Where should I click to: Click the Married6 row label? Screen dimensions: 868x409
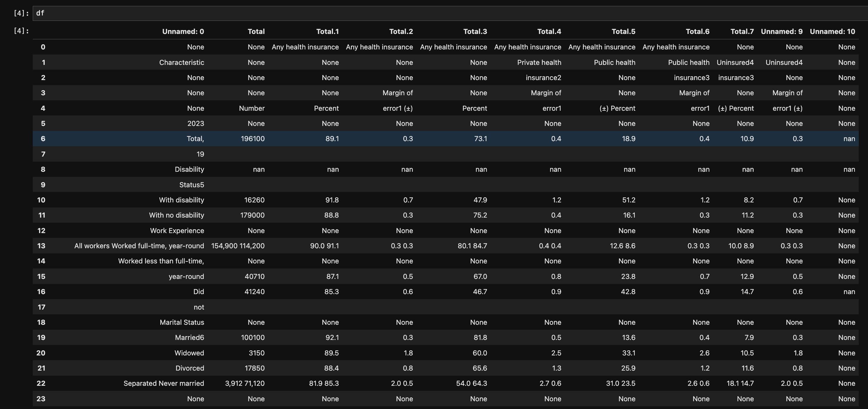(x=189, y=337)
